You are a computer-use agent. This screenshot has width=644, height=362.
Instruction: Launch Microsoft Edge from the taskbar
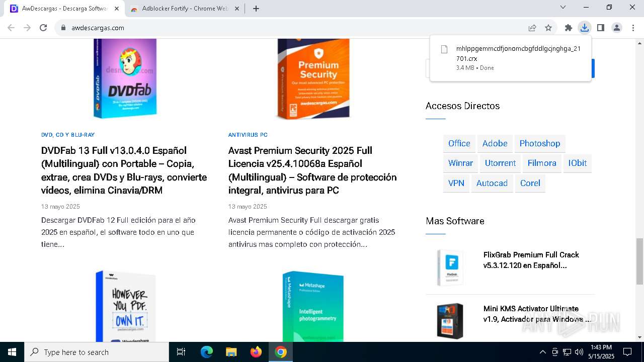tap(207, 352)
